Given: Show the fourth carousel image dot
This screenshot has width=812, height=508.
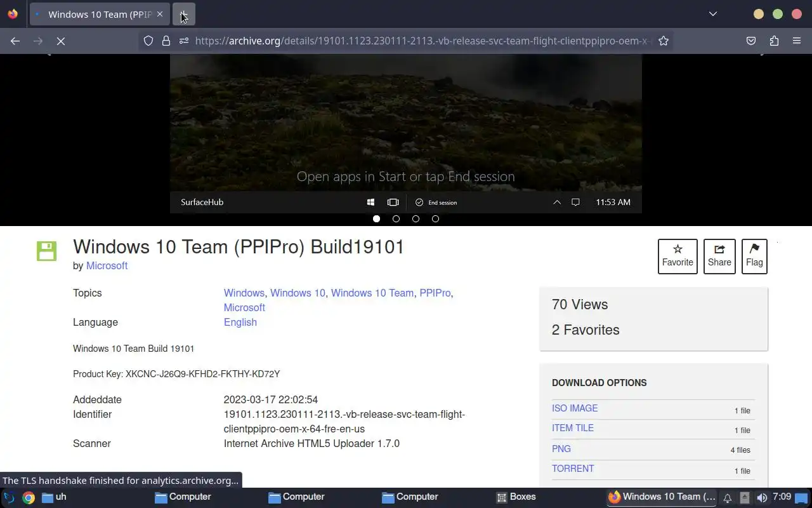Looking at the screenshot, I should [435, 218].
